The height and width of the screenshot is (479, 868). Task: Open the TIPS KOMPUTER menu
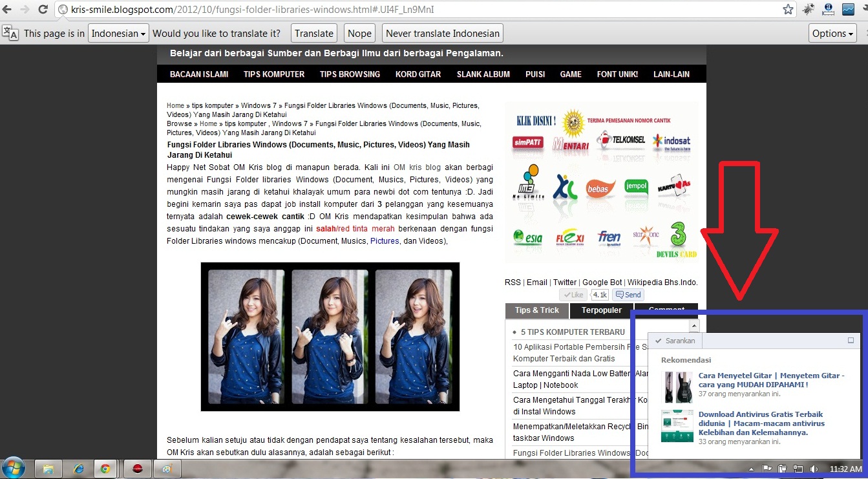tap(274, 74)
